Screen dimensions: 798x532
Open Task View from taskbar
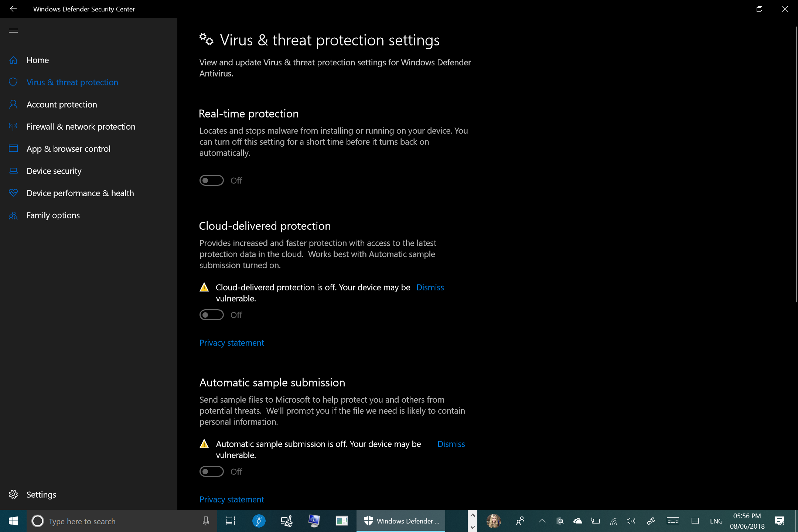coord(230,521)
